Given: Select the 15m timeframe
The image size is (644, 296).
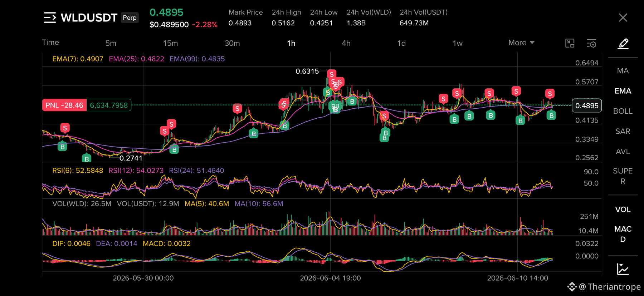Looking at the screenshot, I should pyautogui.click(x=170, y=43).
